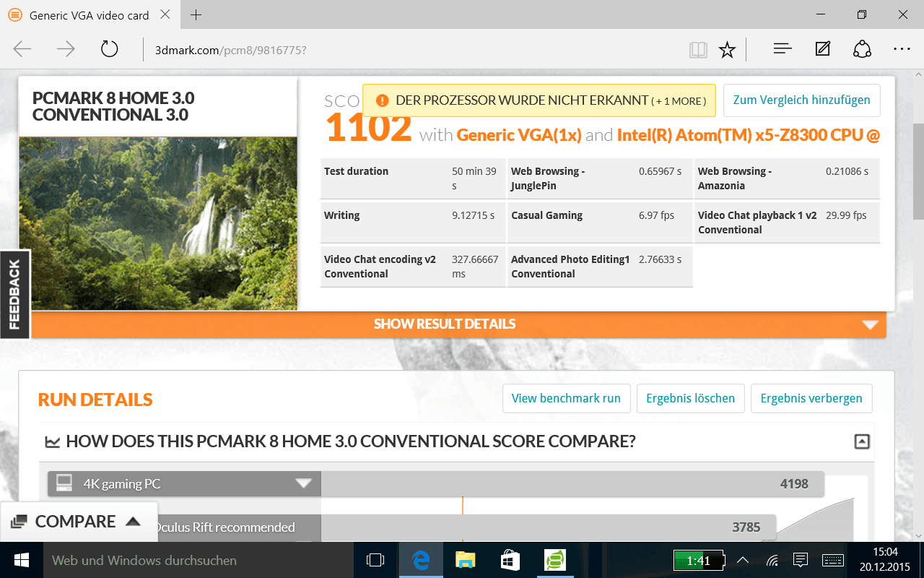Open the Generic VGA(1x) link
This screenshot has width=924, height=578.
click(519, 134)
